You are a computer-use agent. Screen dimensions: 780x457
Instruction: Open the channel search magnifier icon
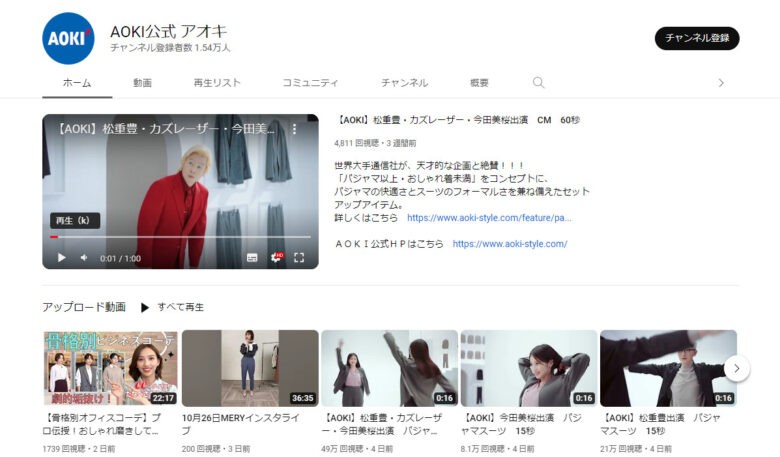[x=538, y=83]
